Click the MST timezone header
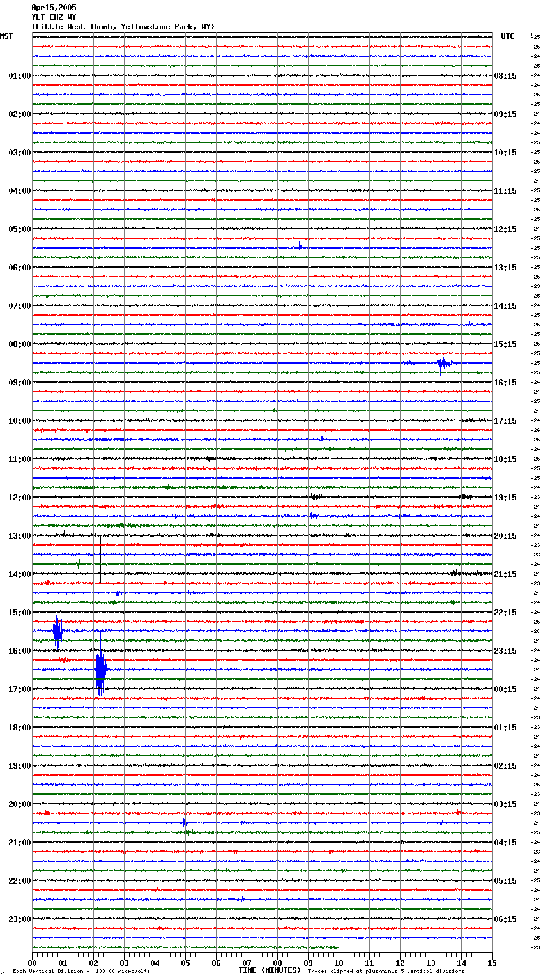This screenshot has height=980, width=543. tap(6, 36)
